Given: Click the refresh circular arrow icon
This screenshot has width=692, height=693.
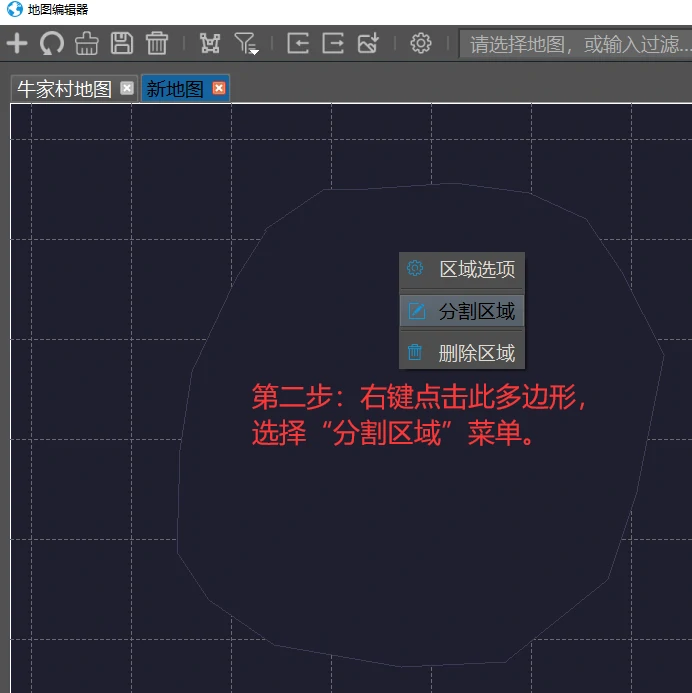Looking at the screenshot, I should point(52,44).
